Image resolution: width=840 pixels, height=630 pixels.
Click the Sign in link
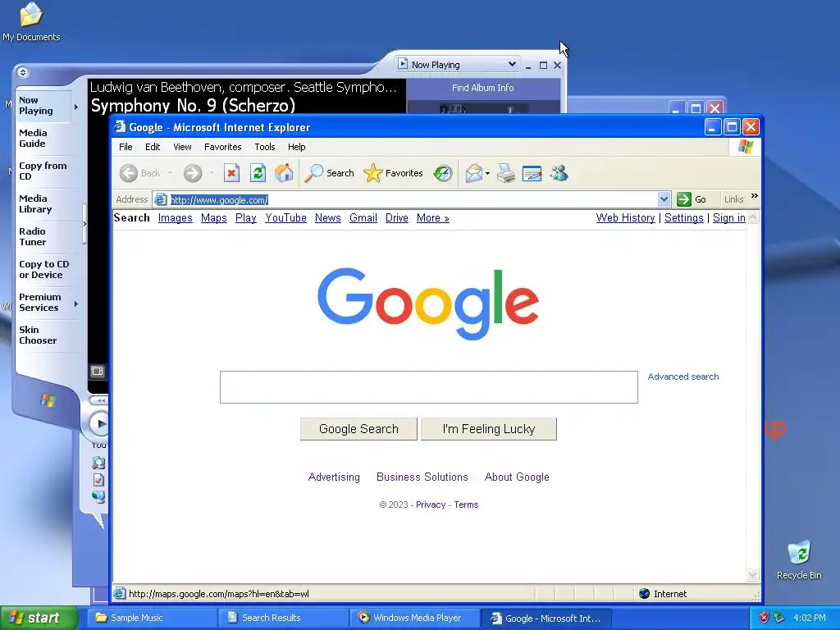point(728,218)
